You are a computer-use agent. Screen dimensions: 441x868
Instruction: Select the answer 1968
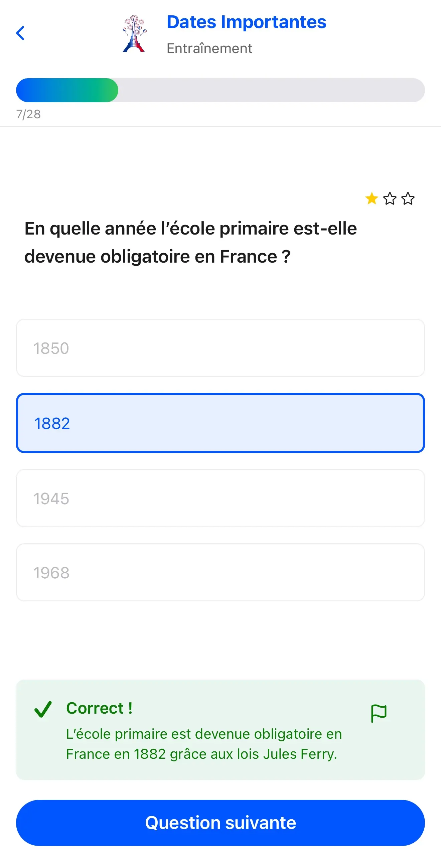220,572
